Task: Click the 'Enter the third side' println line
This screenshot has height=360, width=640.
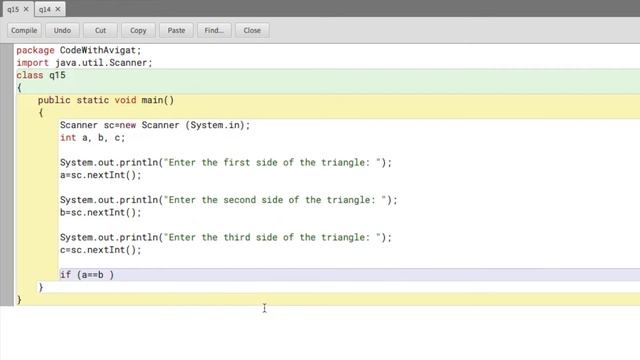Action: pyautogui.click(x=226, y=238)
